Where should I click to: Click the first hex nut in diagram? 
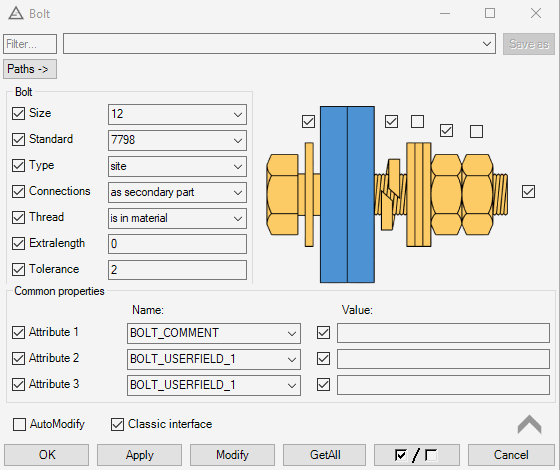(446, 195)
